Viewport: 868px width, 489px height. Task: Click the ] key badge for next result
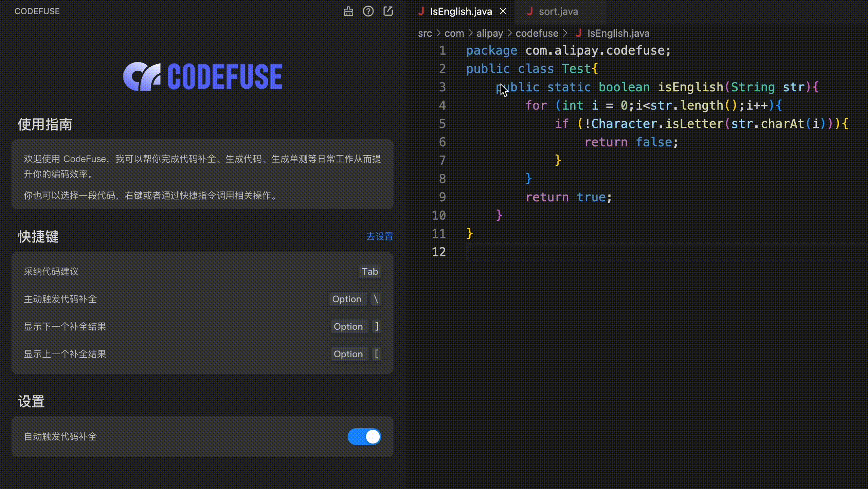[x=376, y=327]
